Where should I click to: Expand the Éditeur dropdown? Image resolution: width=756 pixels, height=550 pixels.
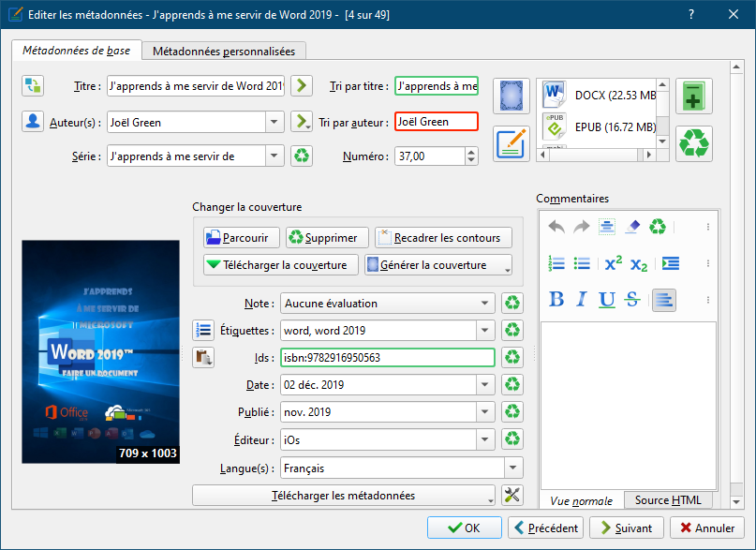(485, 439)
